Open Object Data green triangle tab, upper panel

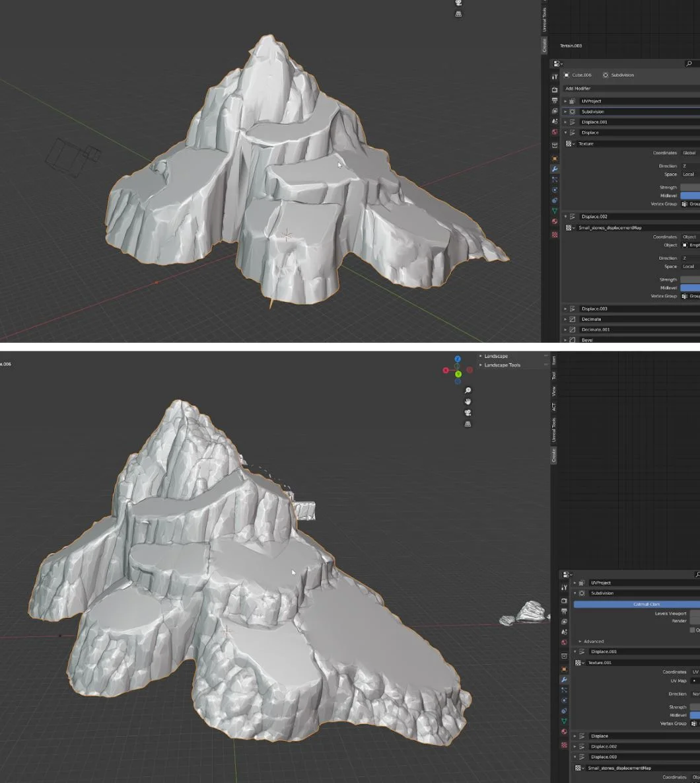(x=555, y=211)
